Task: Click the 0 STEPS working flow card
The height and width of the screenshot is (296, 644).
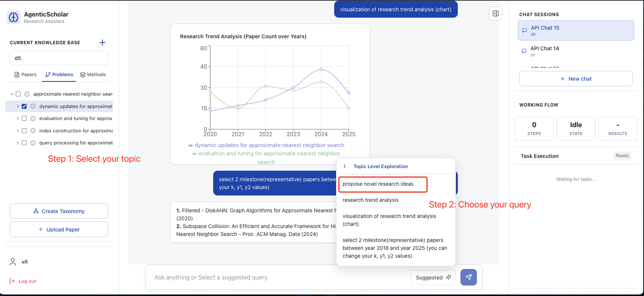Action: pos(534,129)
